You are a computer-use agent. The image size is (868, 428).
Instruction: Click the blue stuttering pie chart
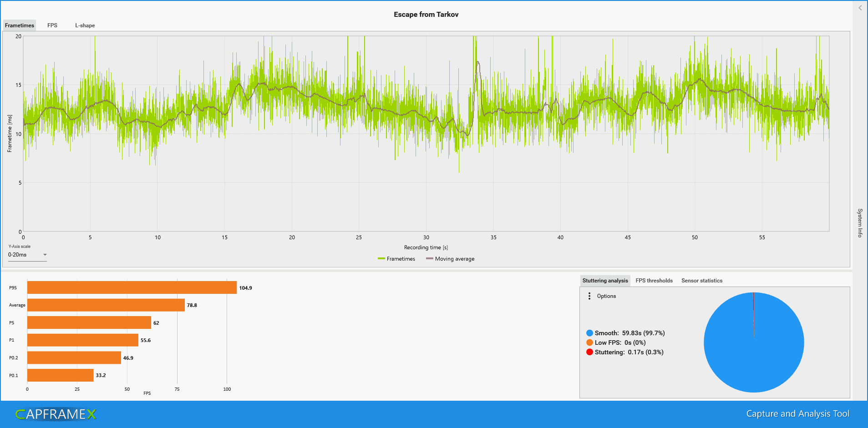pyautogui.click(x=754, y=342)
